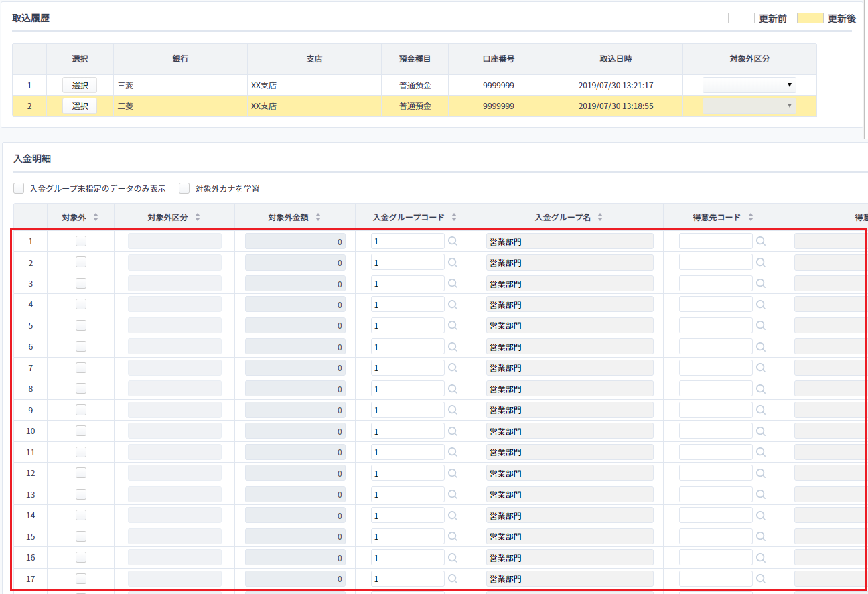Click 対象外金額 field in row 4
This screenshot has height=594, width=868.
[x=295, y=305]
